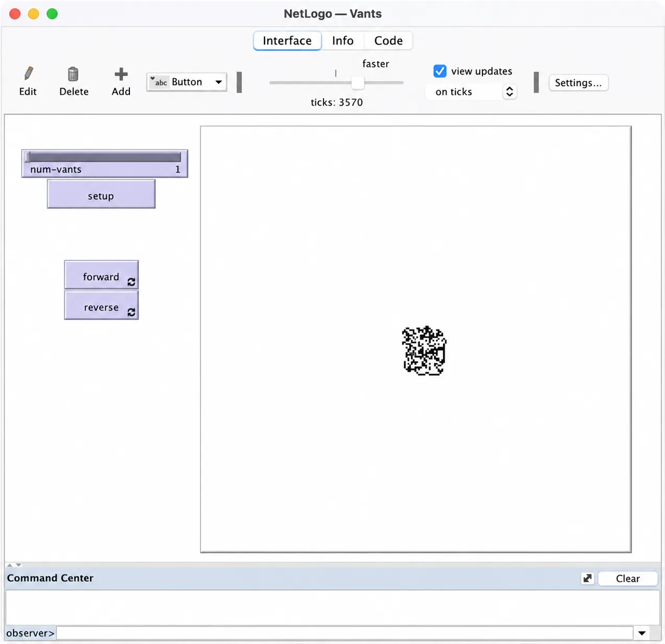Switch to the Code tab
Screen dimensions: 665x644
click(388, 41)
